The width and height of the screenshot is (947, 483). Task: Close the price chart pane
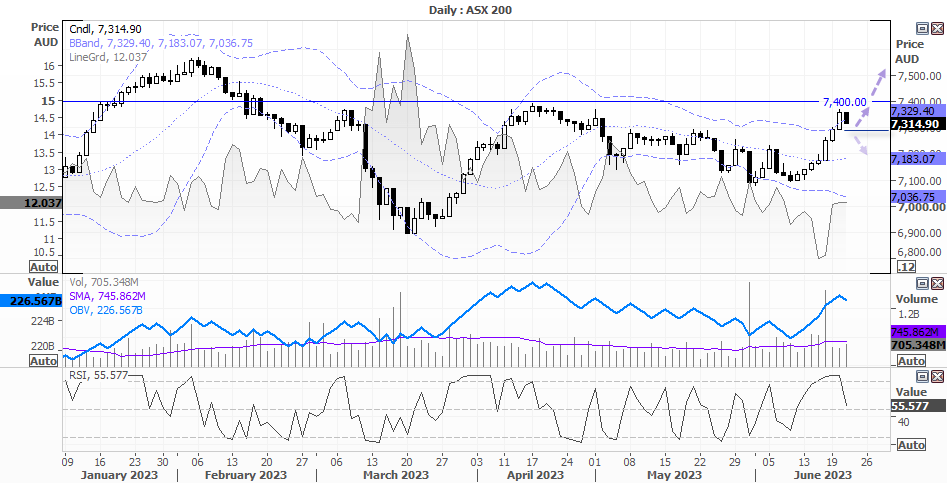tap(936, 28)
